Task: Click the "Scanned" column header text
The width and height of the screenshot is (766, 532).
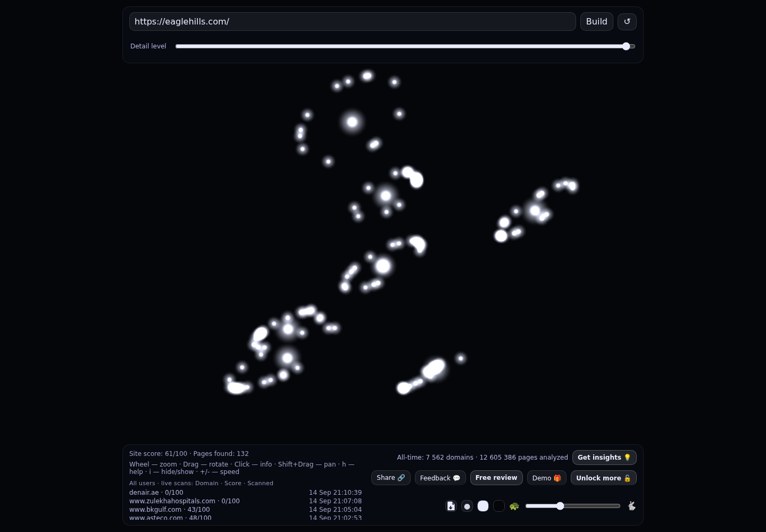Action: coord(260,483)
